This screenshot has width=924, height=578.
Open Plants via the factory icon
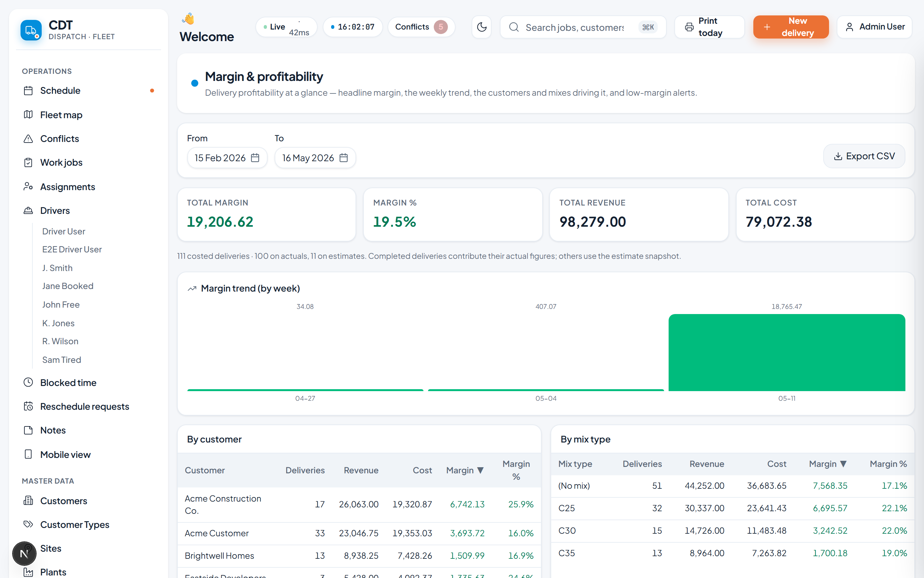pyautogui.click(x=28, y=572)
